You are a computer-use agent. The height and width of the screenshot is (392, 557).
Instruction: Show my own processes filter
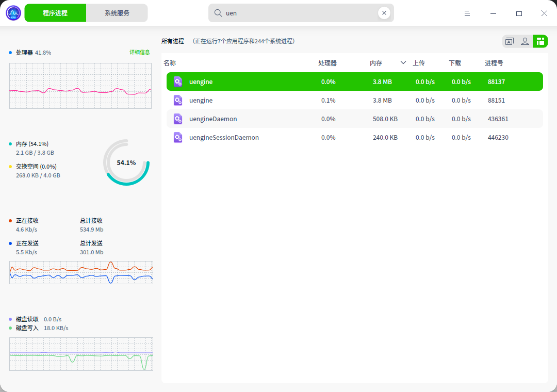[x=525, y=41]
